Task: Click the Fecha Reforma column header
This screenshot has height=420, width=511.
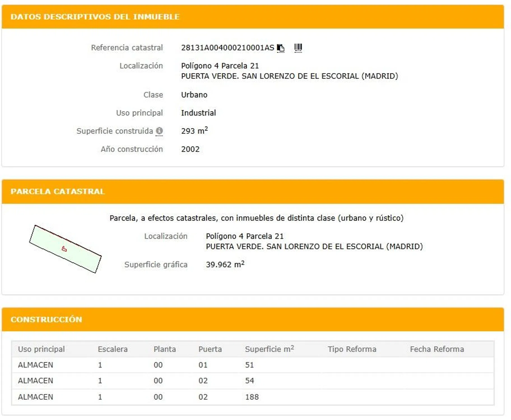Action: point(437,349)
